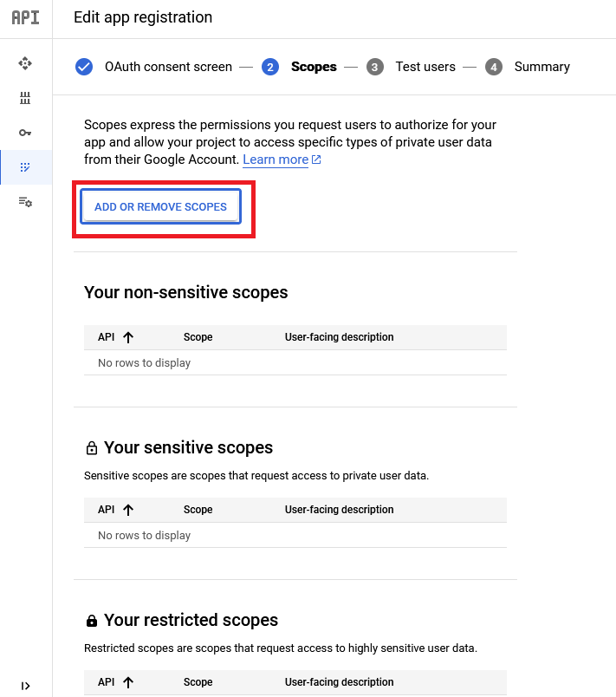Click Your sensitive scopes heading
Viewport: 616px width, 697px height.
point(188,447)
